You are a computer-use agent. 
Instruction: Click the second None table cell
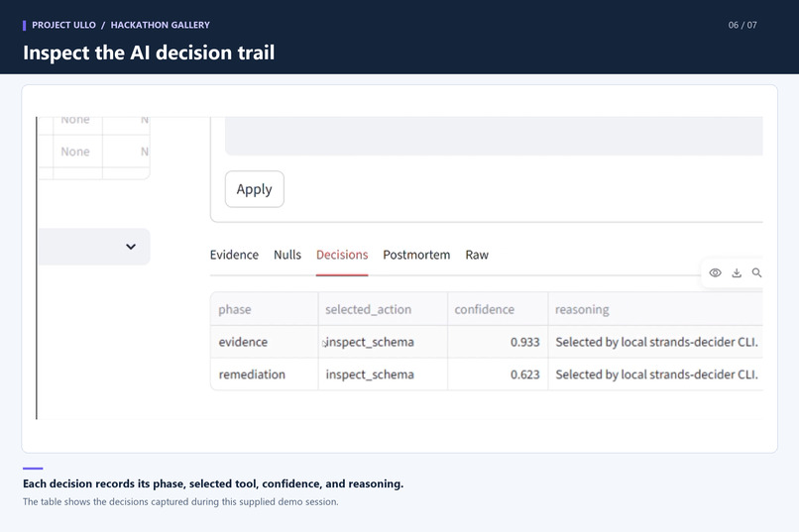click(x=77, y=152)
